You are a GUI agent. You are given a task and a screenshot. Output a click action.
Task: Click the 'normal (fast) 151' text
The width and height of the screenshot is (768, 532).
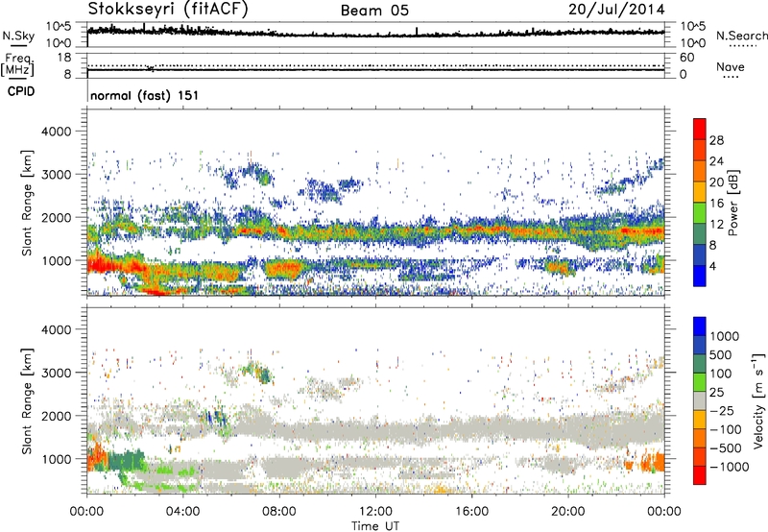(145, 95)
